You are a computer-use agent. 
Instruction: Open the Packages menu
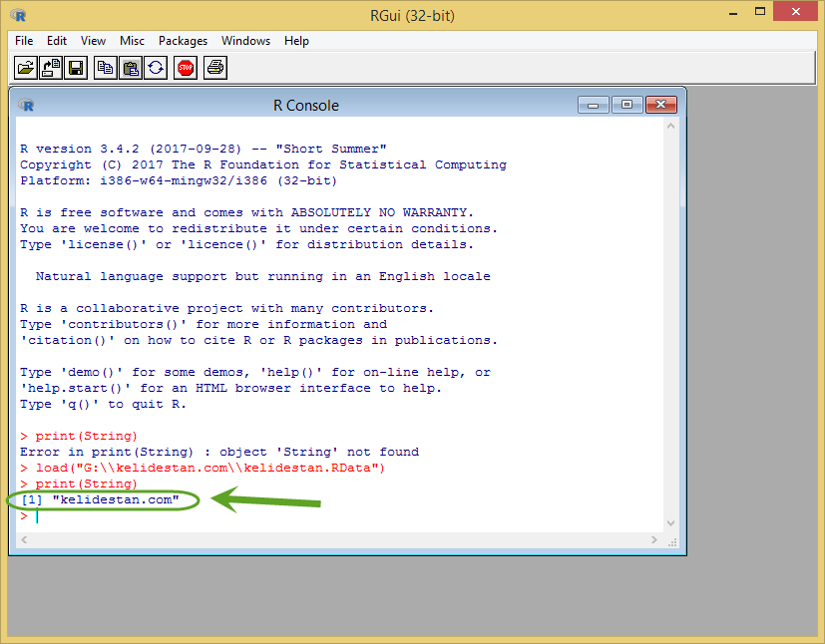tap(184, 41)
